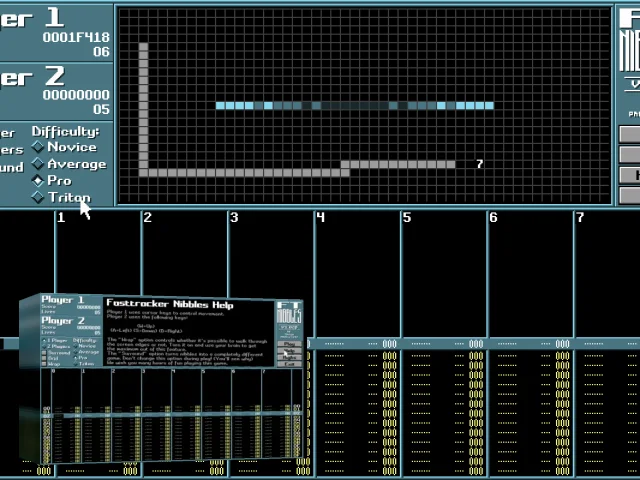
Task: Click 'Fasttracker Nibbles Help' title in thumbnail
Action: (x=170, y=304)
